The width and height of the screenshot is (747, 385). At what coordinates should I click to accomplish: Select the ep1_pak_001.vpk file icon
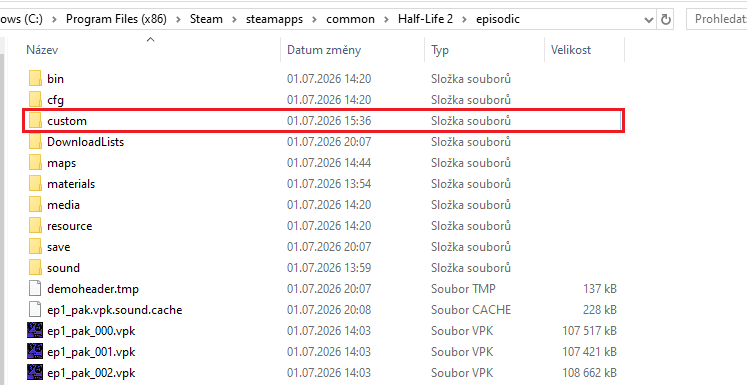pyautogui.click(x=35, y=351)
